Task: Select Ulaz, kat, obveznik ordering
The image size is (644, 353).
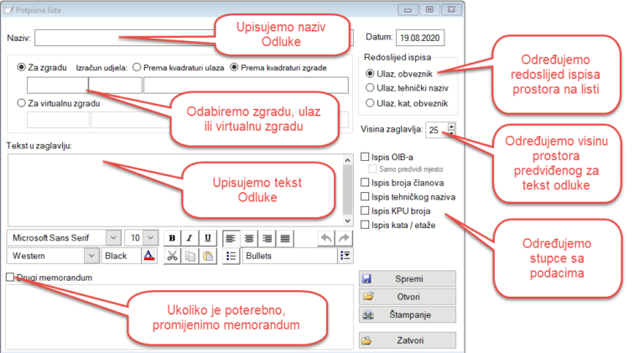Action: point(370,103)
